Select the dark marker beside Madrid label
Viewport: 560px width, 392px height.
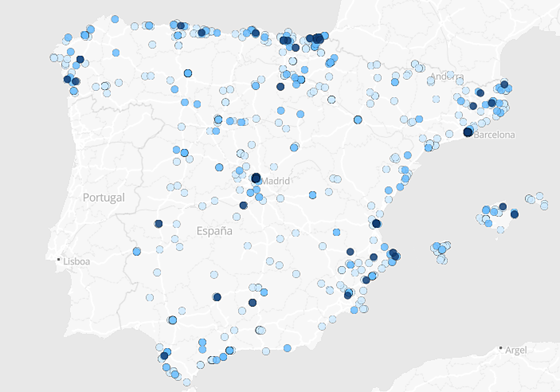tap(256, 178)
